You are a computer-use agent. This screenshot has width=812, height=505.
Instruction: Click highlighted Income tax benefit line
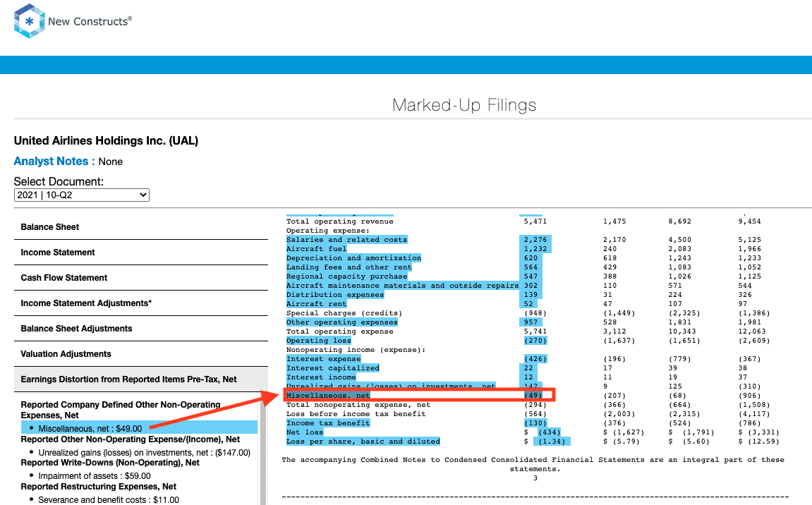(x=328, y=422)
